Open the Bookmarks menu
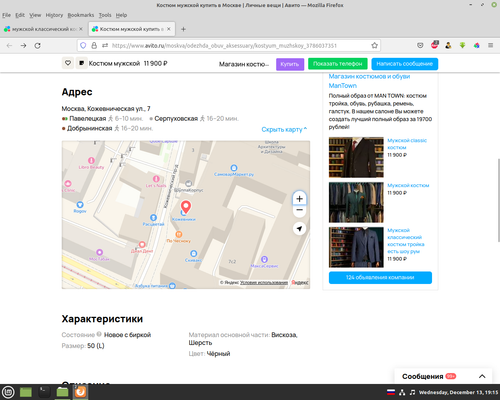The image size is (500, 400). [81, 15]
